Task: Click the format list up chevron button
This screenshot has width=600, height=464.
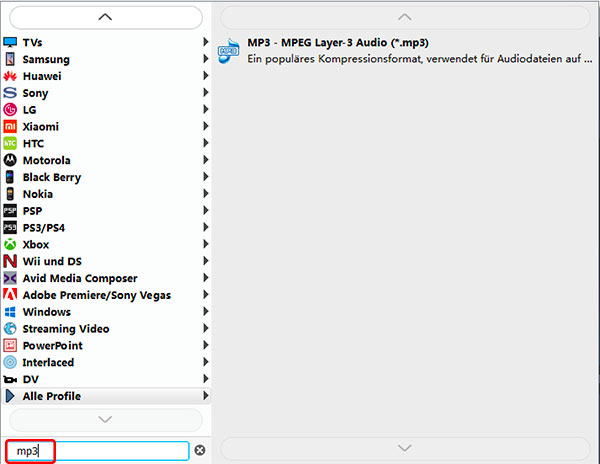Action: click(x=405, y=17)
